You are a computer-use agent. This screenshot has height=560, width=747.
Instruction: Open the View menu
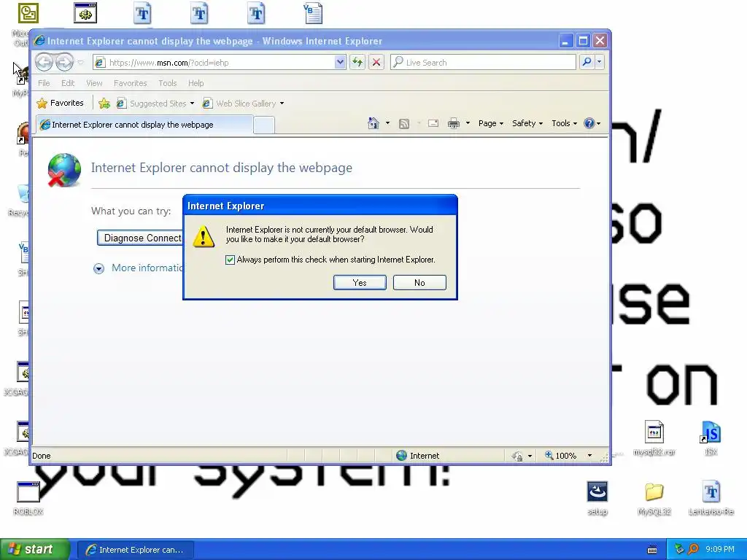[x=94, y=83]
